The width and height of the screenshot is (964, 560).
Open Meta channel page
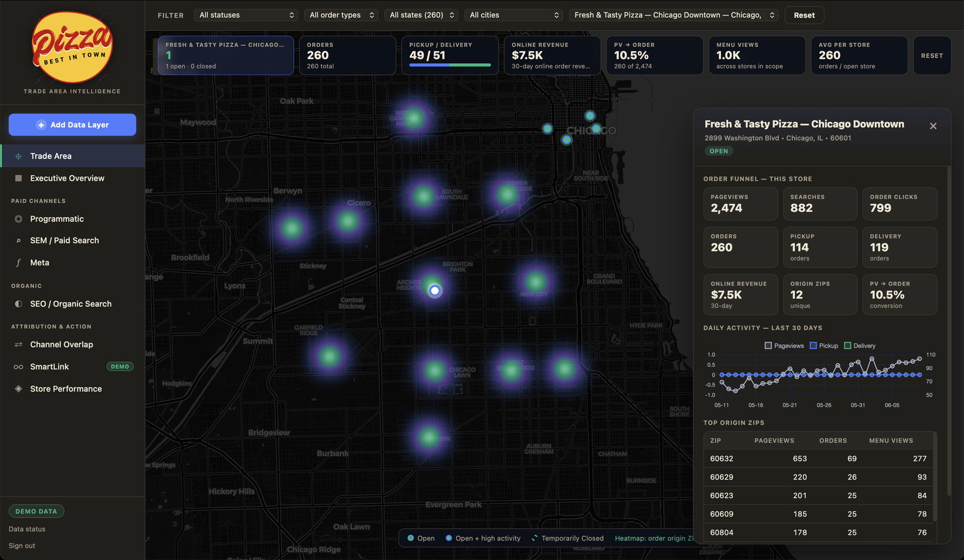pos(72,263)
